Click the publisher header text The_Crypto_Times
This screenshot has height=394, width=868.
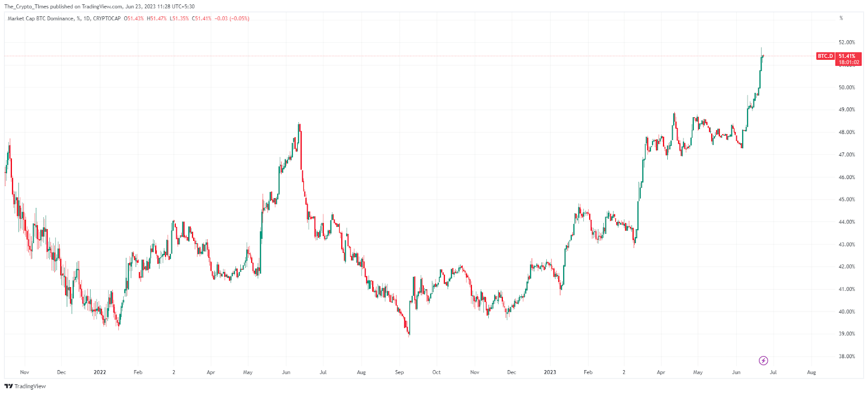click(25, 7)
